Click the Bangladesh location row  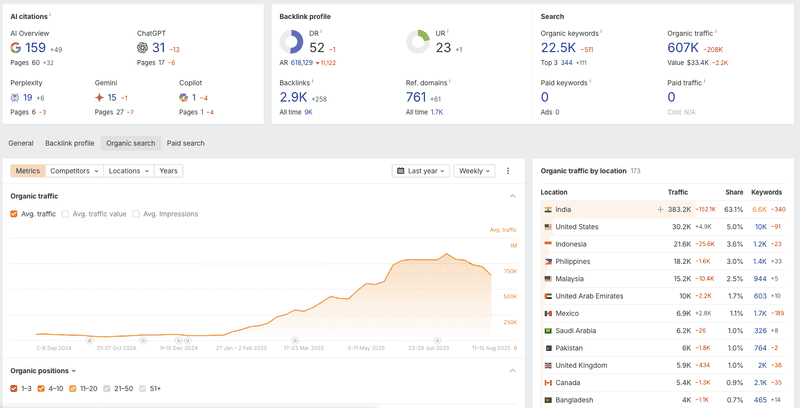click(x=663, y=400)
